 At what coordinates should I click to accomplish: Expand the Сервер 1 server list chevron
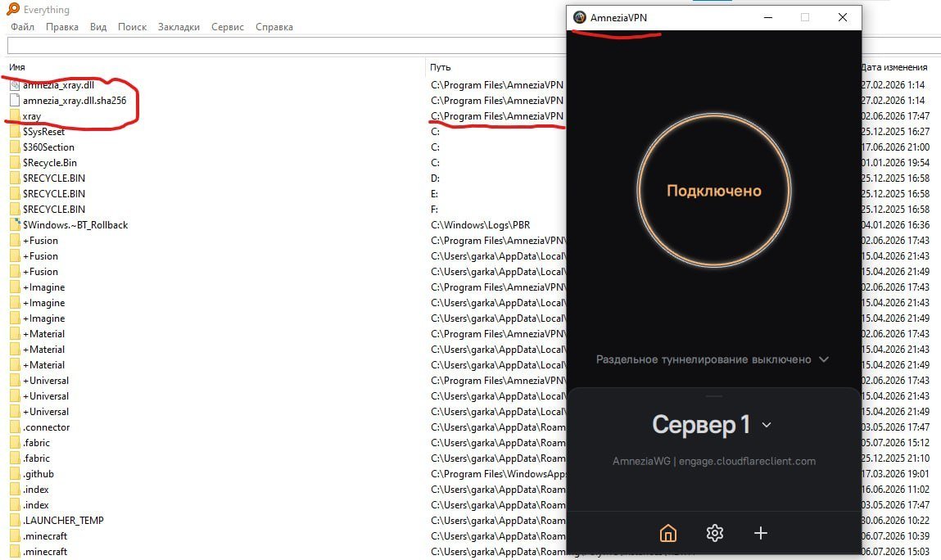(767, 425)
